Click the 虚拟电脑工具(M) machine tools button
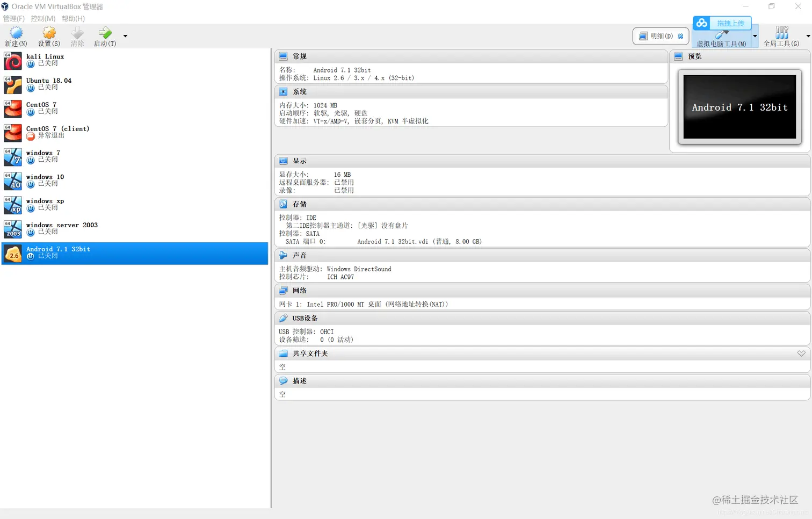Screen dimensions: 812x519 (x=721, y=39)
